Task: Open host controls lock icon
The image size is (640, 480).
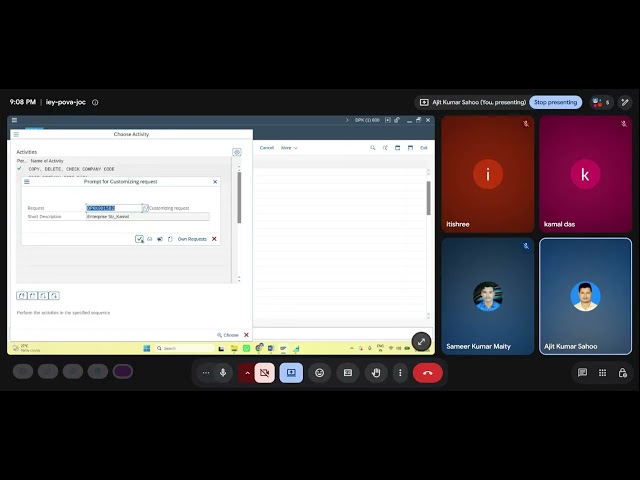Action: (622, 373)
